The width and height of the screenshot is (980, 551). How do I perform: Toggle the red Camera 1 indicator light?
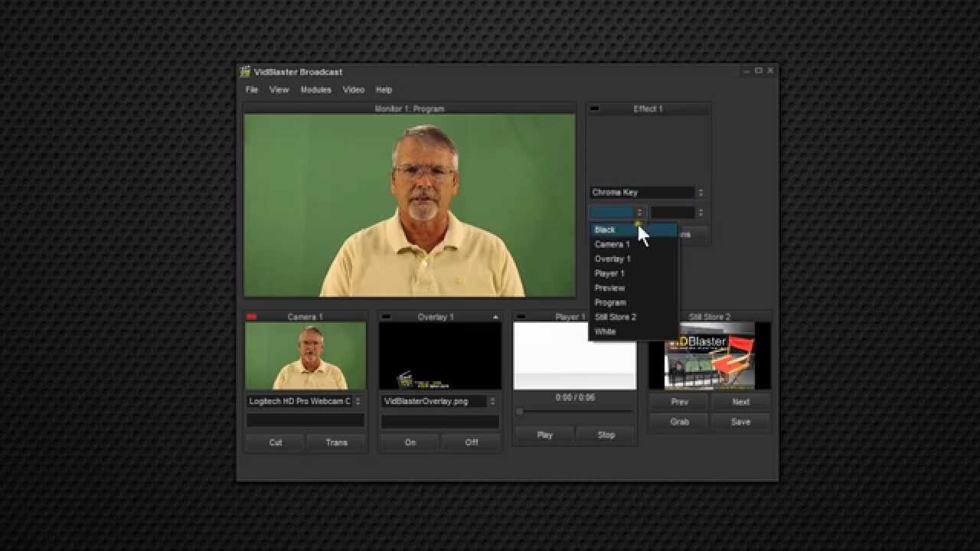coord(251,317)
